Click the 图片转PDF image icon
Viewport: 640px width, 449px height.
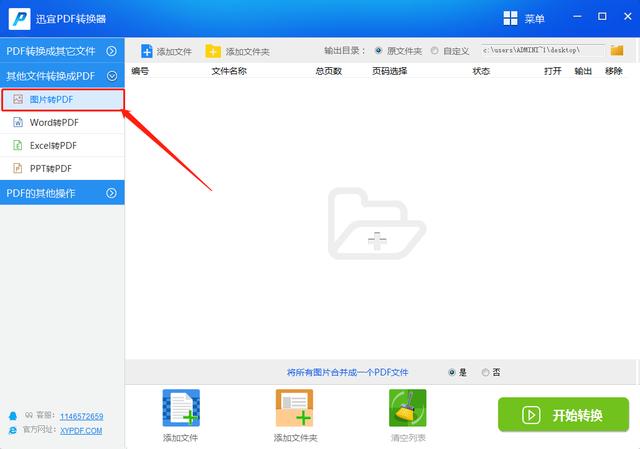(18, 99)
